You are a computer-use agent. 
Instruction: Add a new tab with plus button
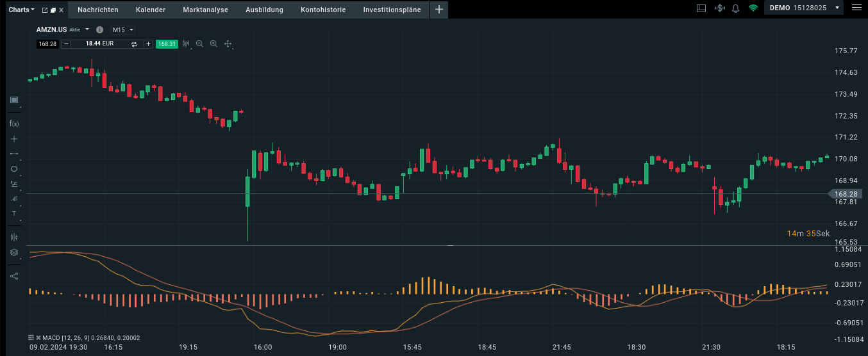coord(438,10)
